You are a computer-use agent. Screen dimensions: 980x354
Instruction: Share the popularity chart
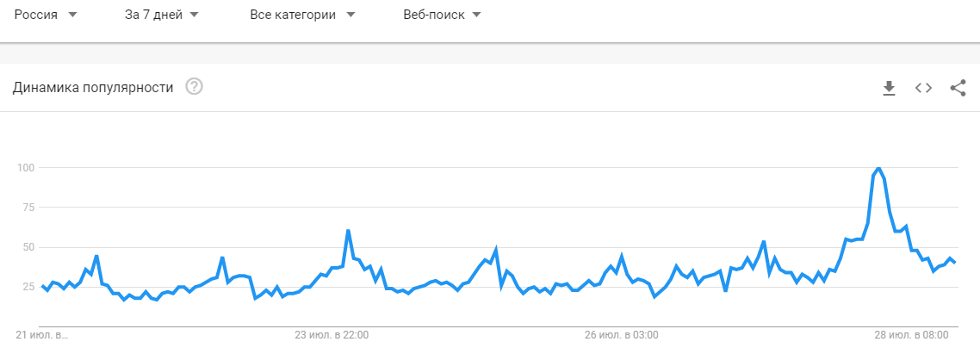958,88
